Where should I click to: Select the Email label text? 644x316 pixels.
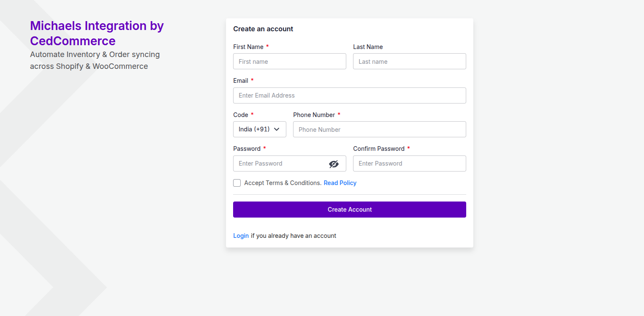[241, 81]
